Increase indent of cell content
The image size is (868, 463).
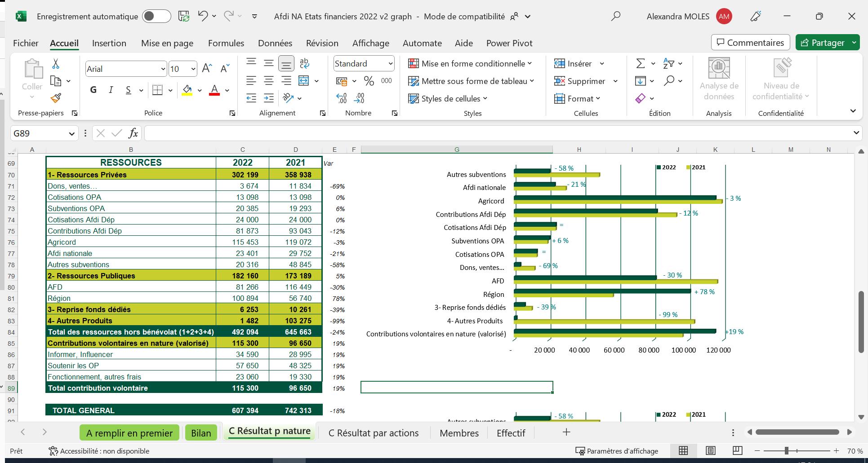[x=269, y=98]
